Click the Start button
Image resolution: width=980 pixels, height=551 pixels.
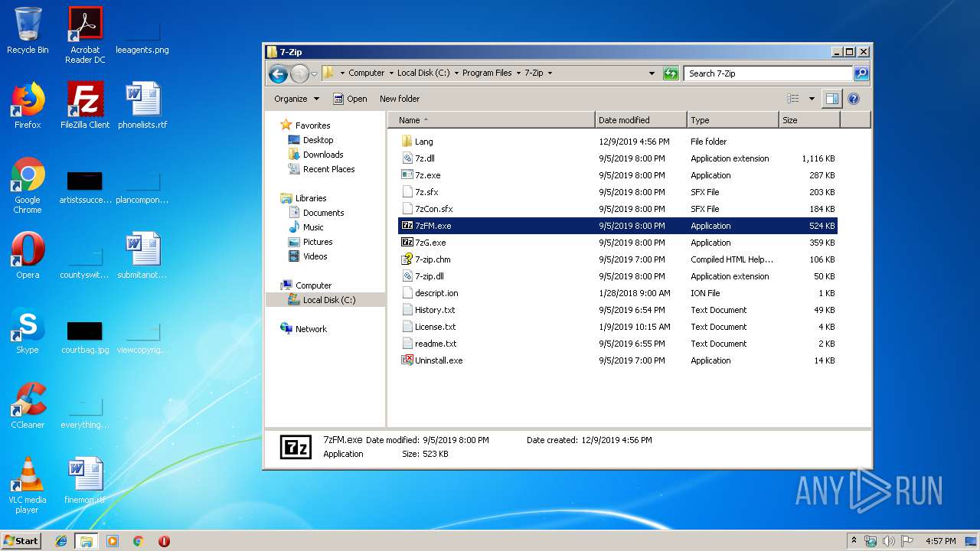pyautogui.click(x=21, y=541)
